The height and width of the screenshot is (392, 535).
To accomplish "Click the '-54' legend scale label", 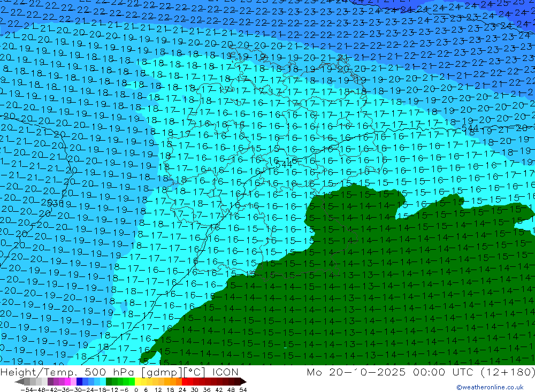I will click(27, 390).
